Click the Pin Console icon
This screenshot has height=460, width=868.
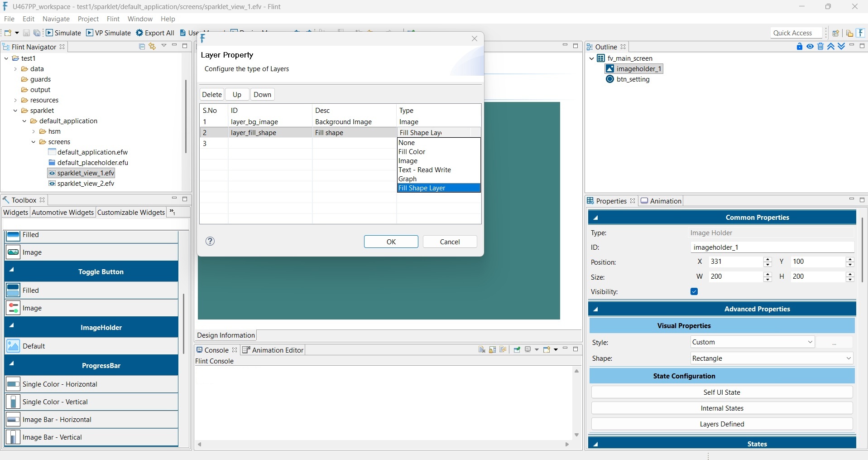(517, 349)
